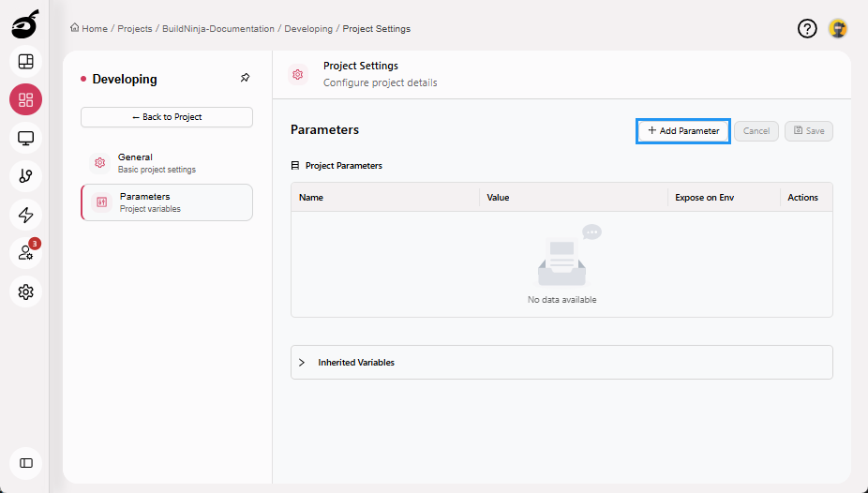This screenshot has height=493, width=868.
Task: Click the Developing project title
Action: pyautogui.click(x=125, y=79)
